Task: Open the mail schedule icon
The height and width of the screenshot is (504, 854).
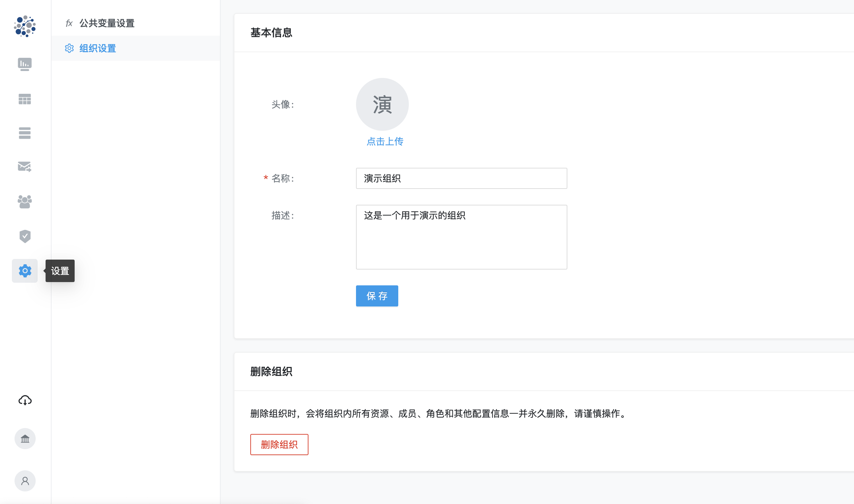Action: pyautogui.click(x=25, y=166)
